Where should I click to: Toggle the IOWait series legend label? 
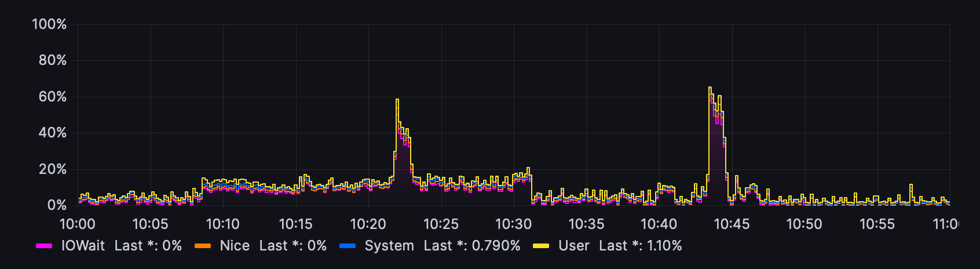click(x=83, y=246)
